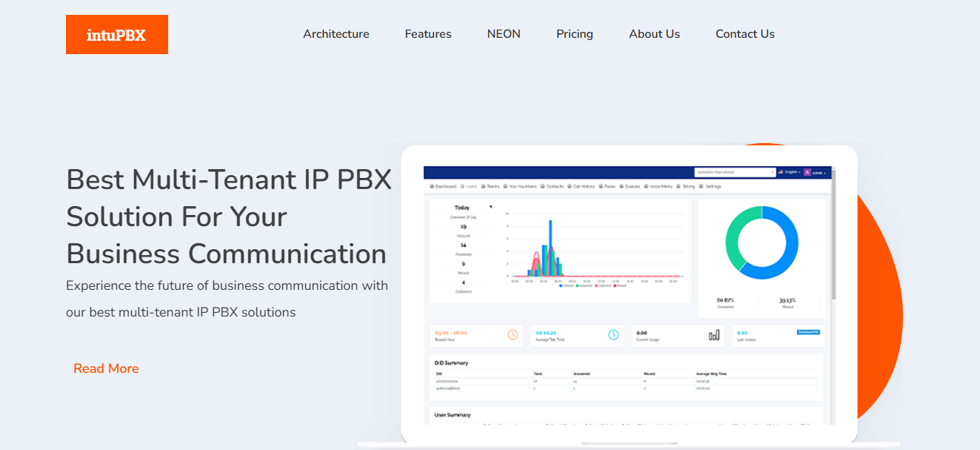Image resolution: width=980 pixels, height=450 pixels.
Task: Click the Download PDF button on Last Invoice
Action: tap(807, 332)
